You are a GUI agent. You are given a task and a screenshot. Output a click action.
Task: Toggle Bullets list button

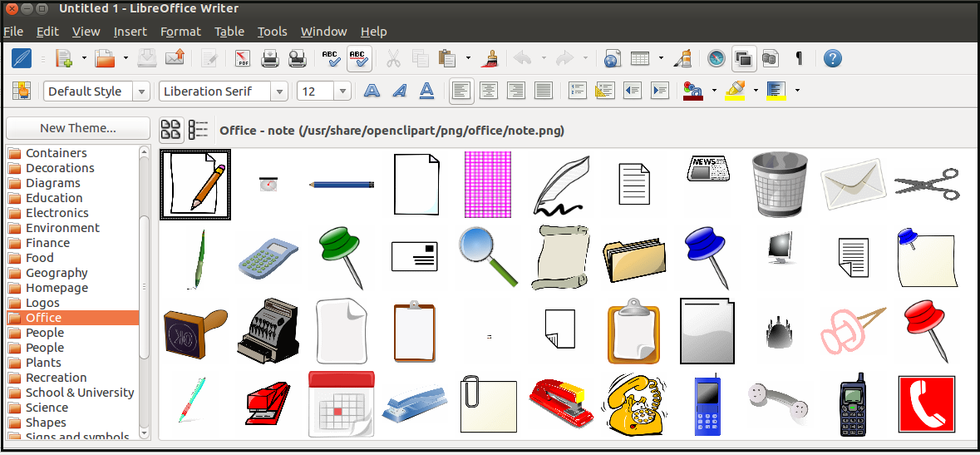(x=604, y=91)
